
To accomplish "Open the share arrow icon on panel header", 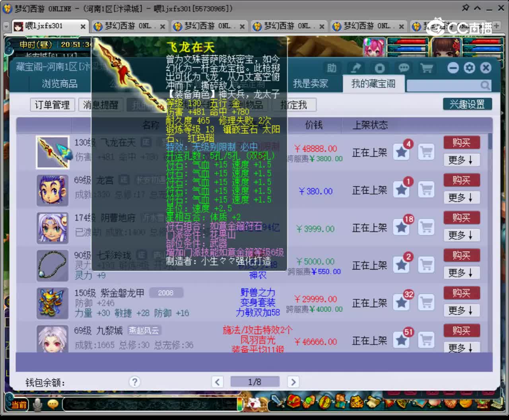I will click(355, 68).
